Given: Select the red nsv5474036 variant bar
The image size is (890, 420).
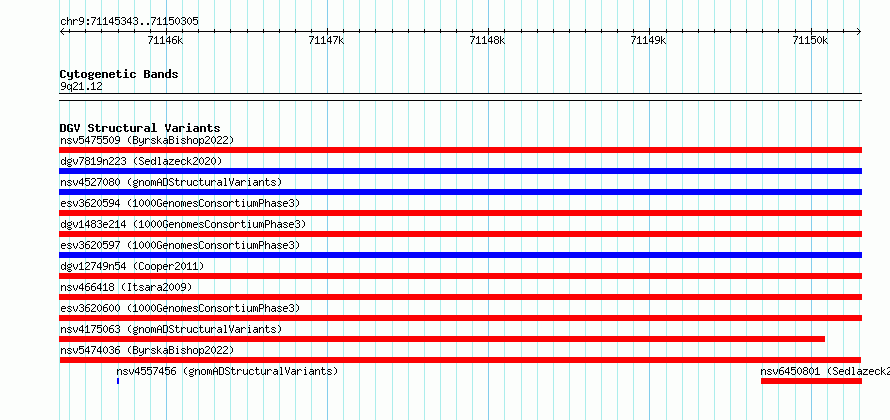Looking at the screenshot, I should pyautogui.click(x=460, y=360).
